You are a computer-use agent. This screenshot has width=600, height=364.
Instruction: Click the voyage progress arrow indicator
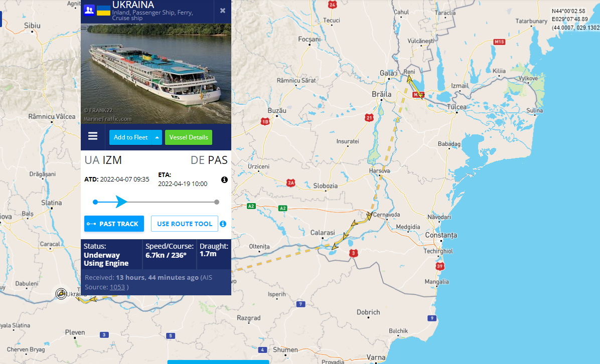121,202
